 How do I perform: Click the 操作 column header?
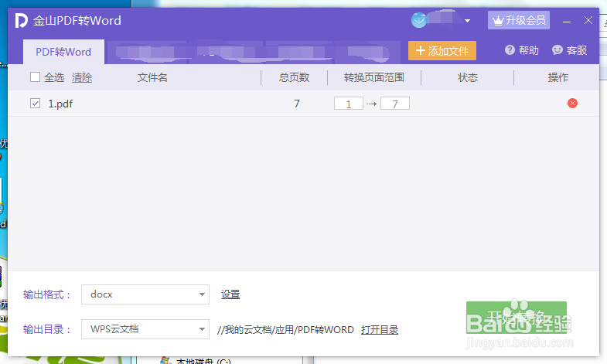[558, 77]
